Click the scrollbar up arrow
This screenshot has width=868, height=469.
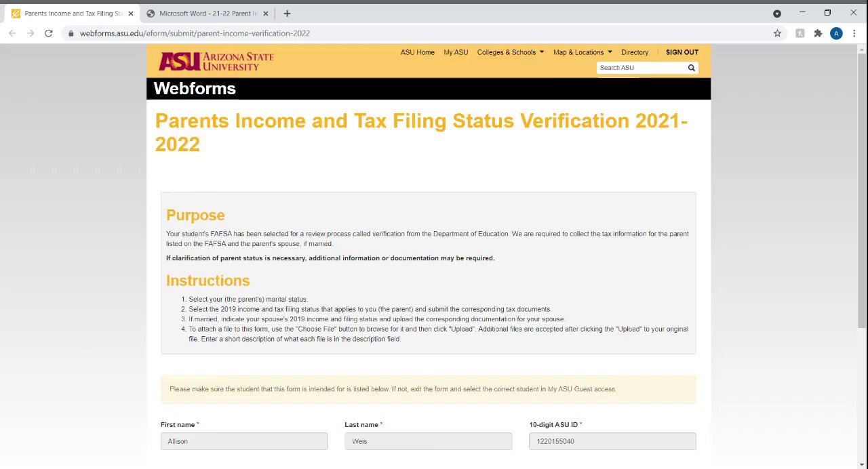[862, 48]
